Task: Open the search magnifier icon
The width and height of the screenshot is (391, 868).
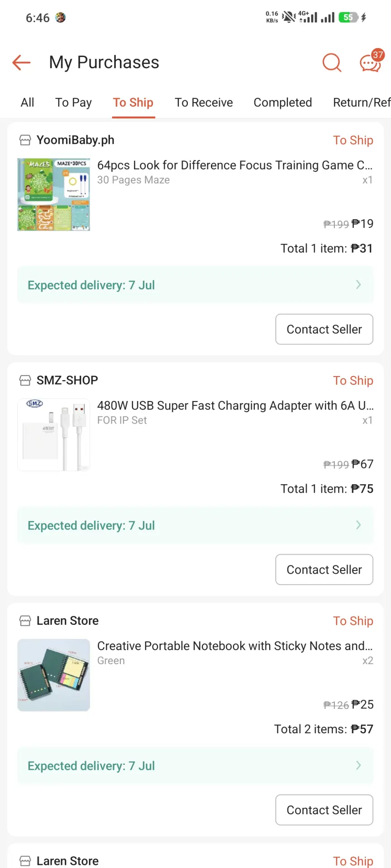Action: [332, 62]
